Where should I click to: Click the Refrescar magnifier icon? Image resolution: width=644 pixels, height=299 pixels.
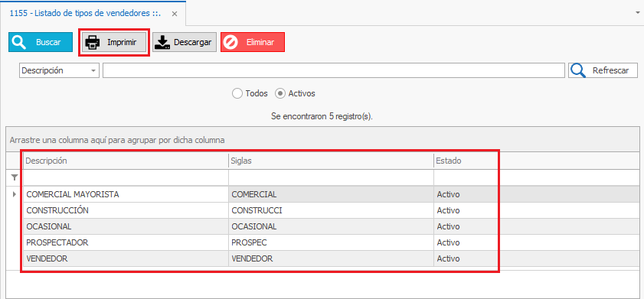[578, 70]
